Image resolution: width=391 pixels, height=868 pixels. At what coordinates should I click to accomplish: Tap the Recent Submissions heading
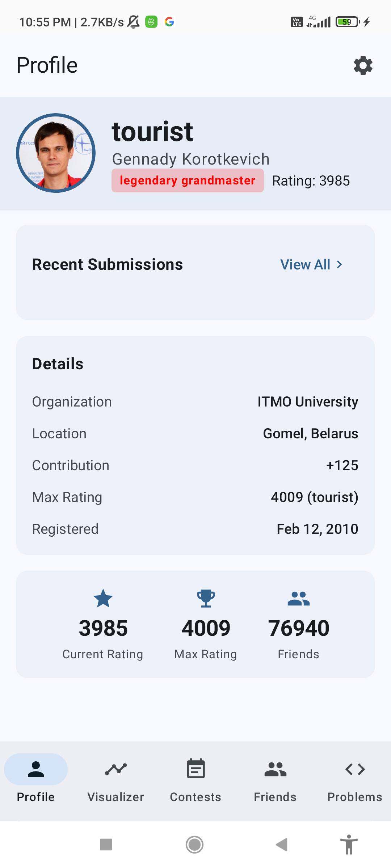[108, 264]
